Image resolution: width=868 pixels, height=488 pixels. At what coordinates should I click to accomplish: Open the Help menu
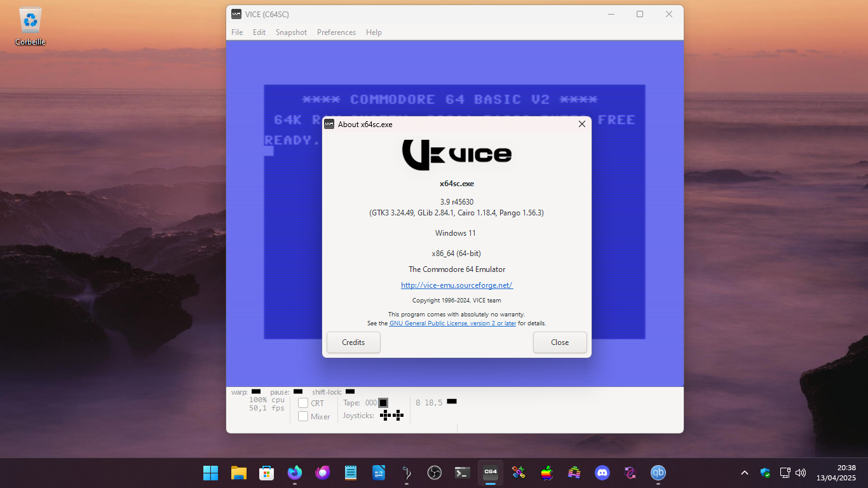tap(374, 32)
